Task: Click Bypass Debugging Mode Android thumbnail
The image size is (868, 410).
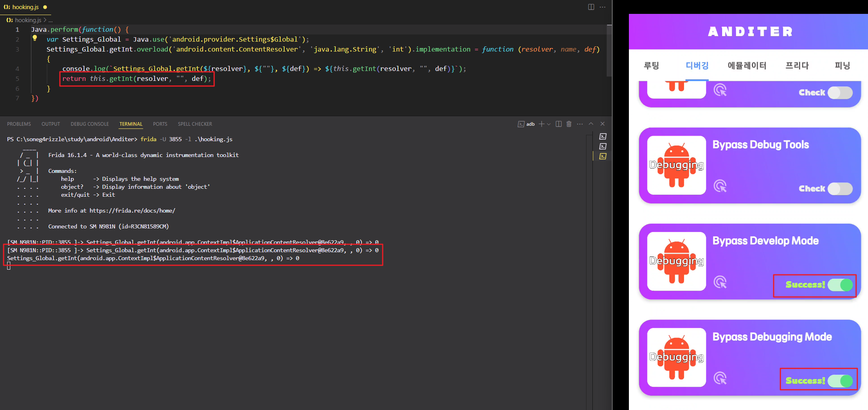Action: click(676, 357)
